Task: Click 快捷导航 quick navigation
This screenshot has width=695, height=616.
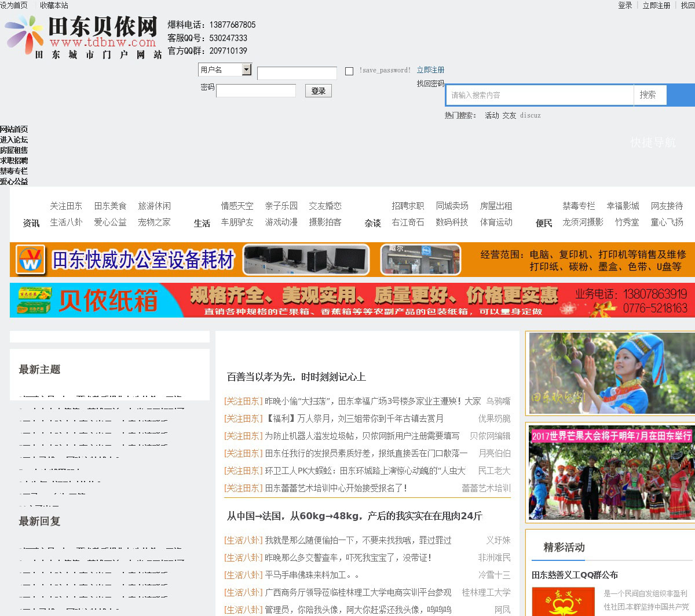Action: click(x=653, y=143)
